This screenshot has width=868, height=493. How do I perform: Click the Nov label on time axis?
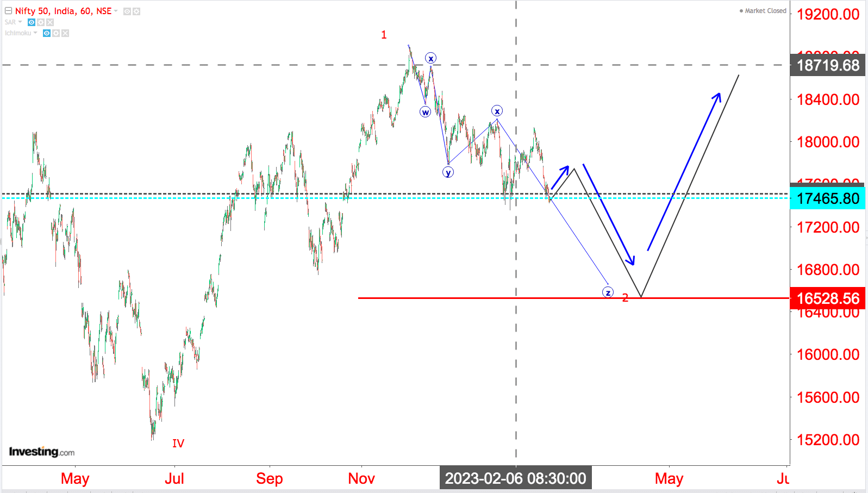point(361,479)
